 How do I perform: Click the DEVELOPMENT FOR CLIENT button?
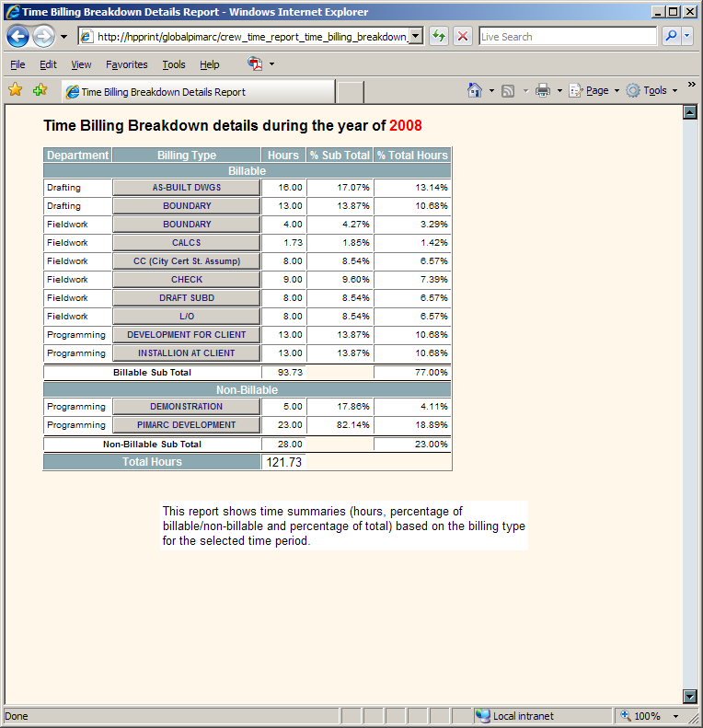186,335
